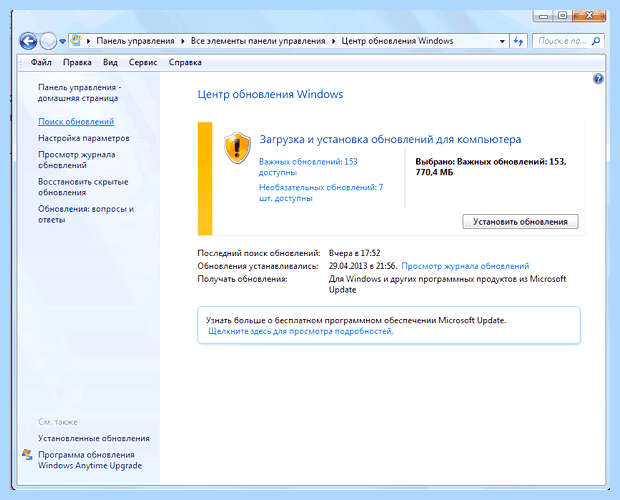Open 'Установленные обновления' link
Image resolution: width=620 pixels, height=500 pixels.
(94, 438)
